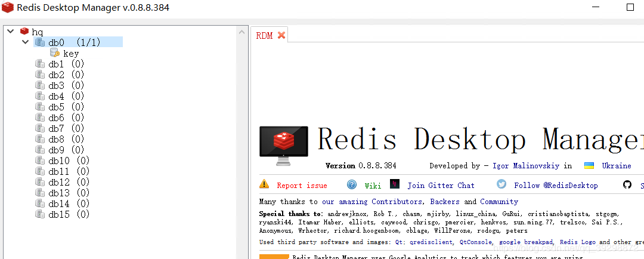
Task: Click the db3 database icon
Action: pos(40,85)
